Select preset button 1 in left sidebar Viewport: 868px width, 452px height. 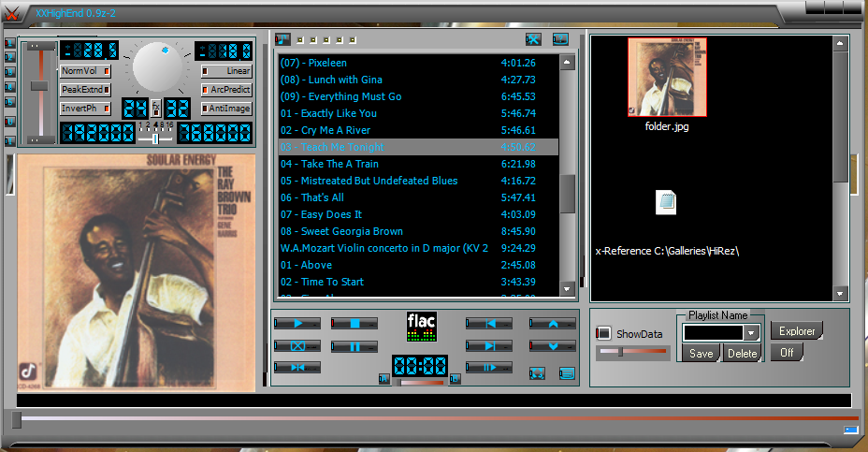[9, 43]
